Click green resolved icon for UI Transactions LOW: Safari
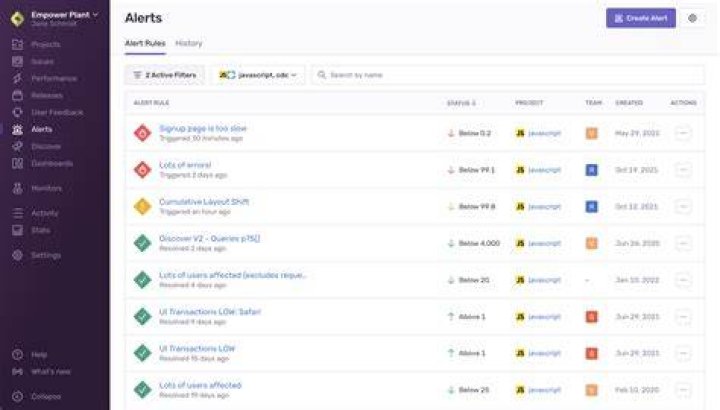The height and width of the screenshot is (410, 720). point(143,317)
